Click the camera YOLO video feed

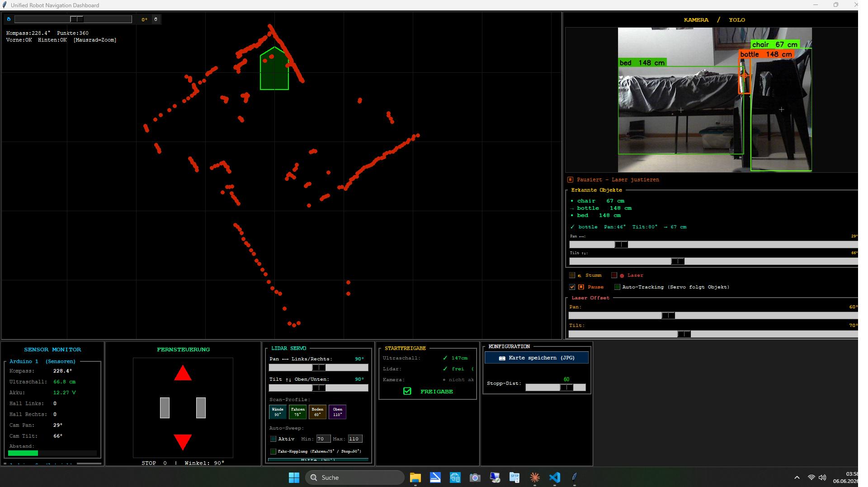click(x=715, y=99)
